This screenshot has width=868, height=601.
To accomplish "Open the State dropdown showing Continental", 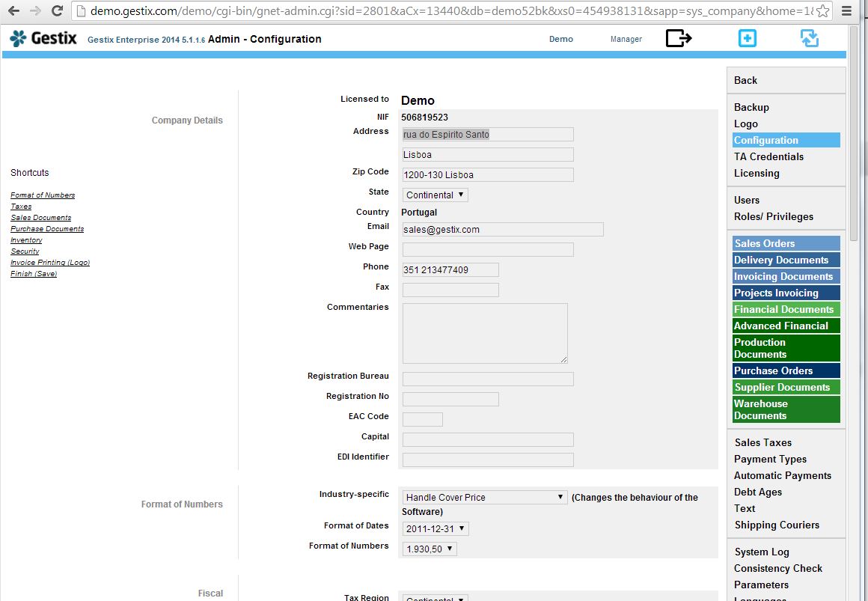I will pyautogui.click(x=435, y=195).
